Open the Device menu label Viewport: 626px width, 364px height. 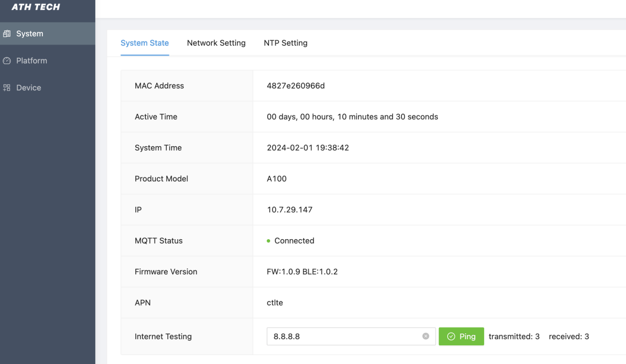click(29, 88)
